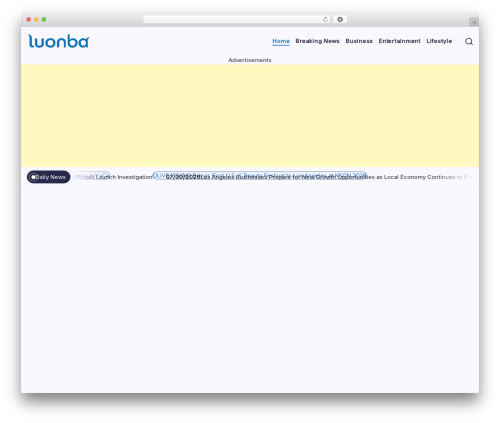Viewport: 500px width, 423px height.
Task: Open the Entertainment menu item
Action: 399,41
